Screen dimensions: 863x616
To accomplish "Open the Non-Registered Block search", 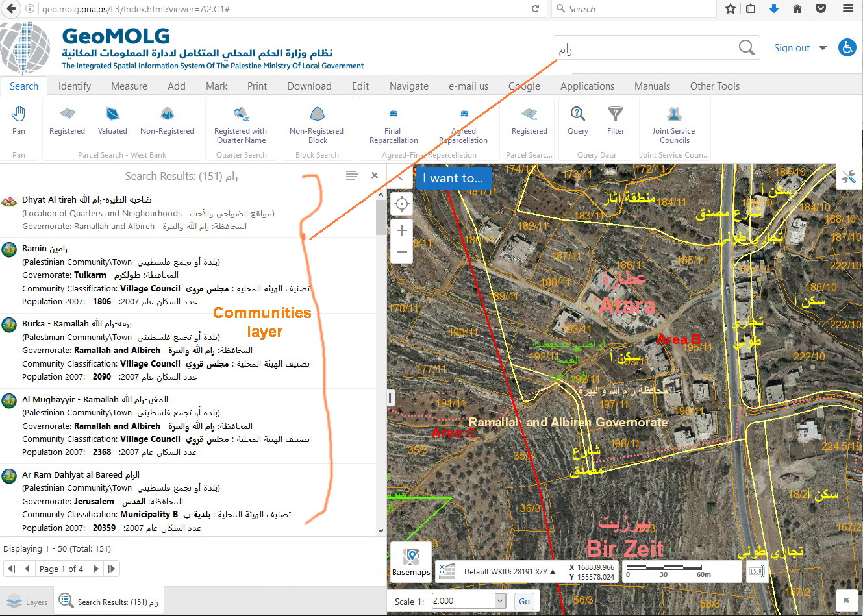I will (x=317, y=125).
